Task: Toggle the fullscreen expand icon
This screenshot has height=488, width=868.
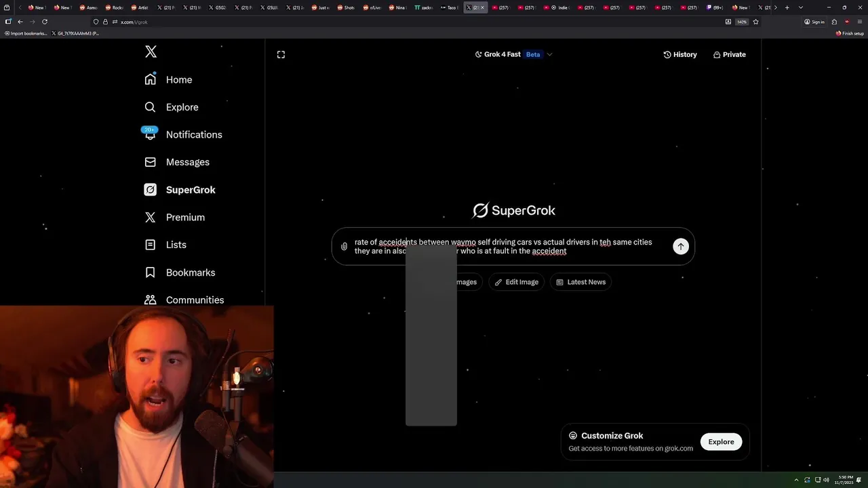Action: 281,54
